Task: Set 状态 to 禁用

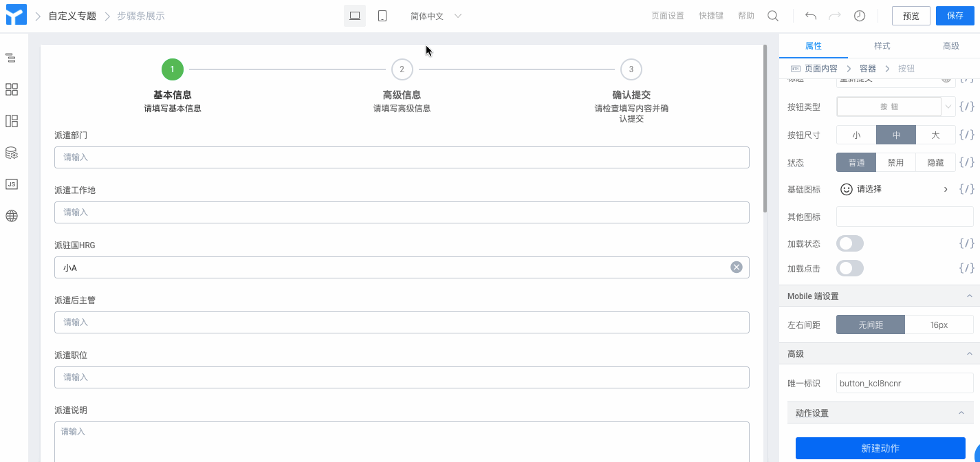Action: pos(896,162)
